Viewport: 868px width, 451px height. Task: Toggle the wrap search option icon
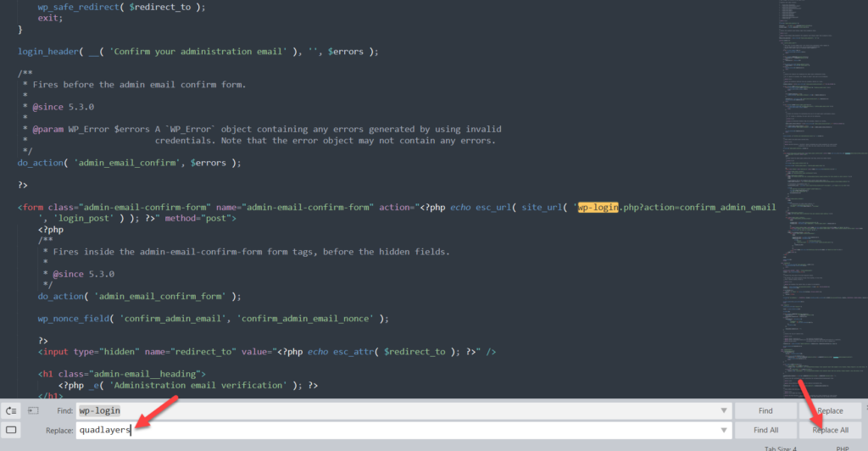point(11,411)
